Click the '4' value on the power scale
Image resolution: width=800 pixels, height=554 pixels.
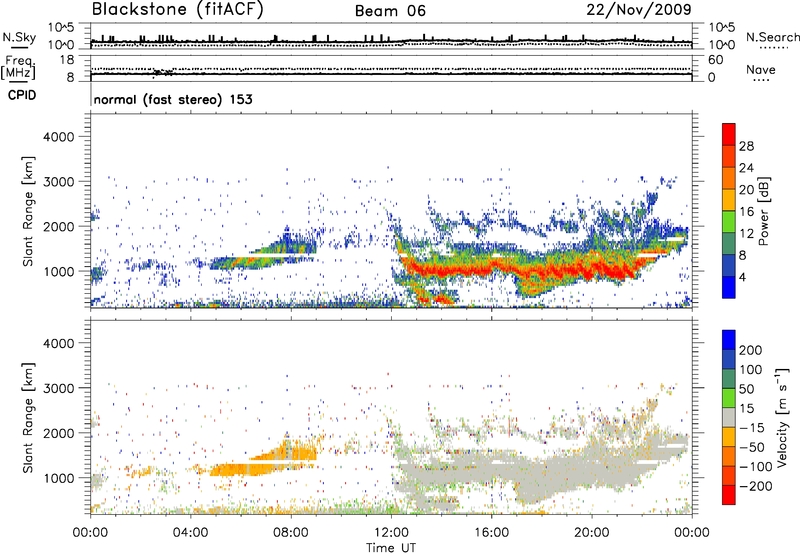tap(742, 277)
